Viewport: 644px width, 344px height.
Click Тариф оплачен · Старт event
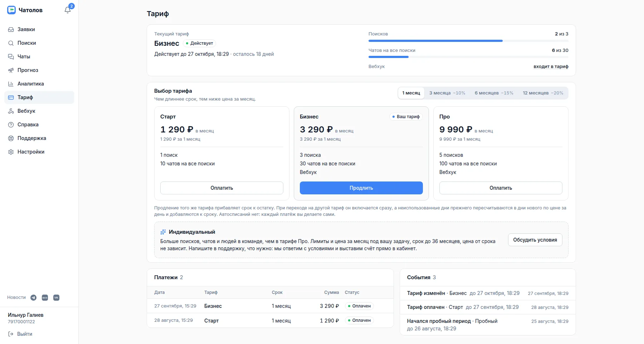tap(435, 307)
